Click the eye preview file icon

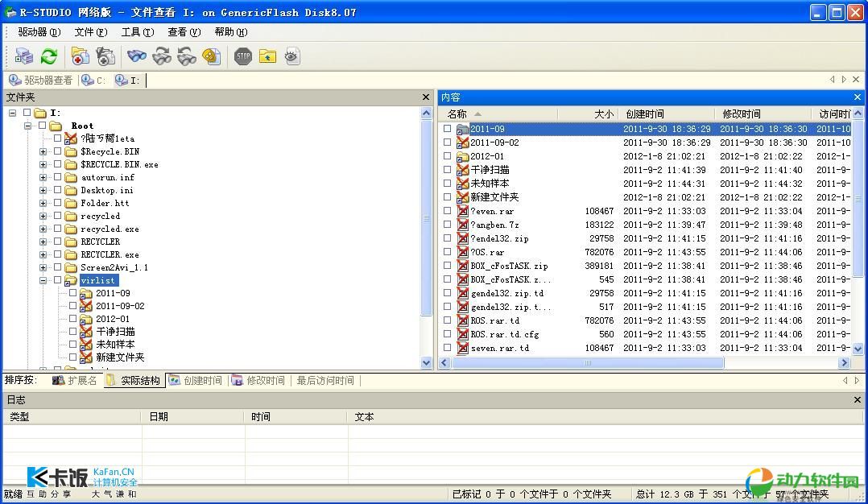click(292, 56)
